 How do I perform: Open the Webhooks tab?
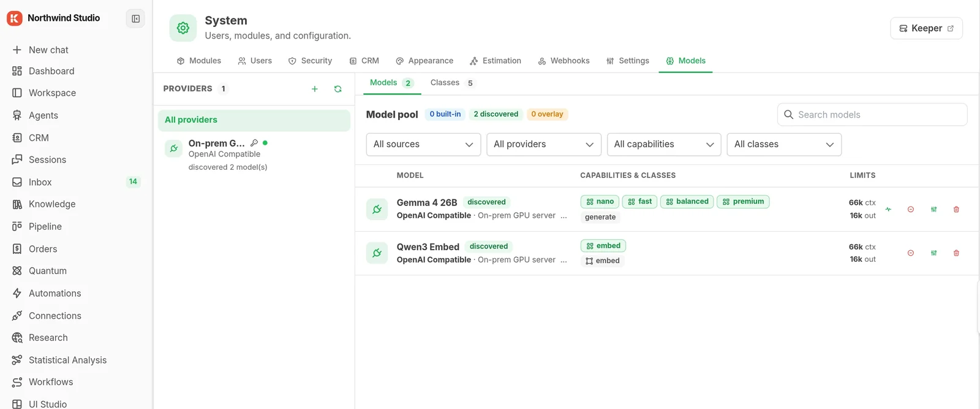563,61
